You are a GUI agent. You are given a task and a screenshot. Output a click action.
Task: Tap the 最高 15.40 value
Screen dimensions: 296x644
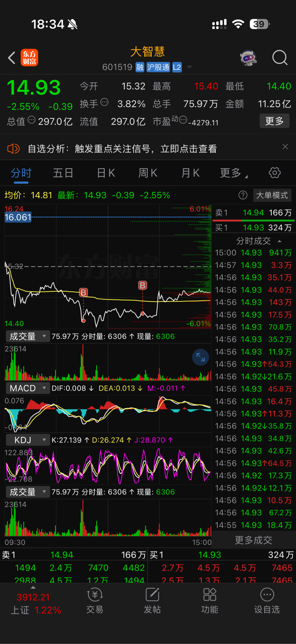point(206,86)
